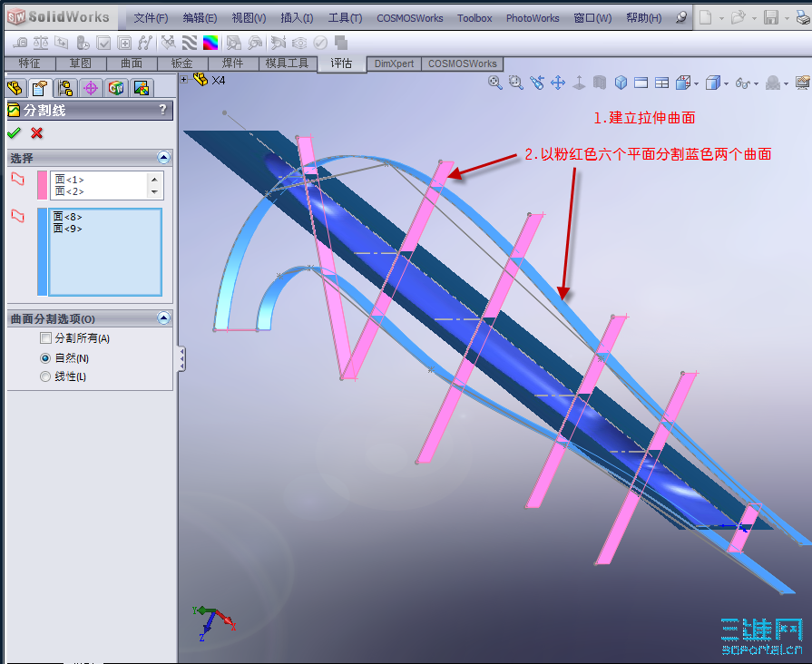This screenshot has height=664, width=812.
Task: Open the scene settings dropdown arrow
Action: (x=786, y=83)
